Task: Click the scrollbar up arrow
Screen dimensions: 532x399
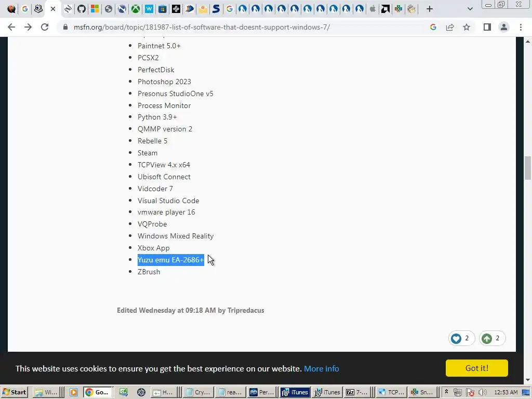Action: [x=528, y=41]
